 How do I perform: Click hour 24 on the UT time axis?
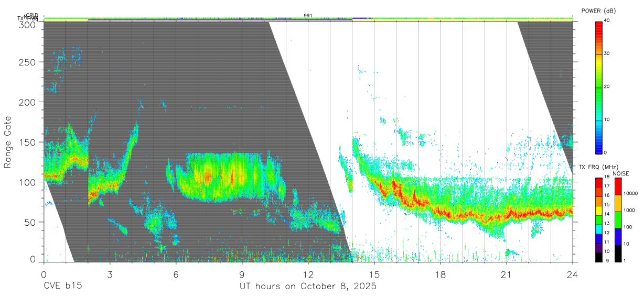pos(572,273)
